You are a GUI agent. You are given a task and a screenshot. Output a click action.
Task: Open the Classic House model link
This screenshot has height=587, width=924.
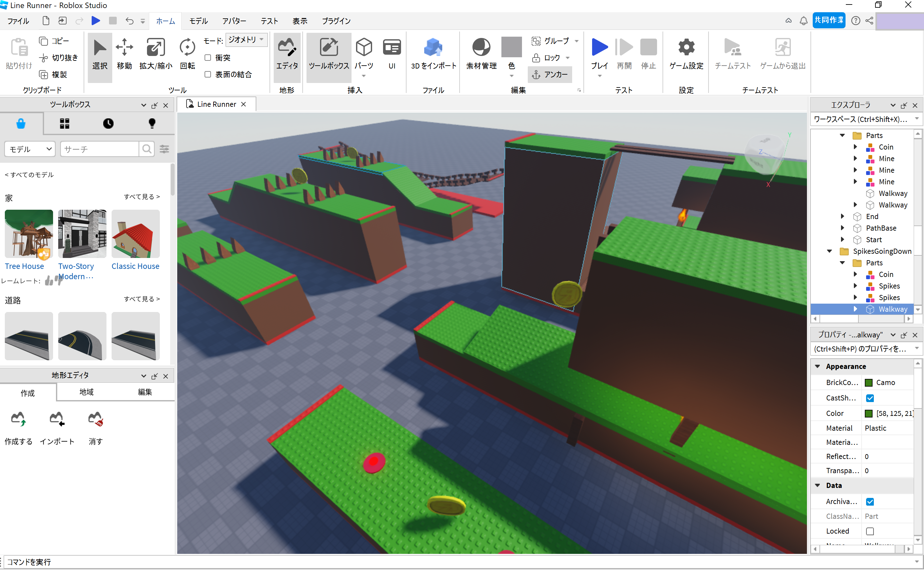(135, 266)
